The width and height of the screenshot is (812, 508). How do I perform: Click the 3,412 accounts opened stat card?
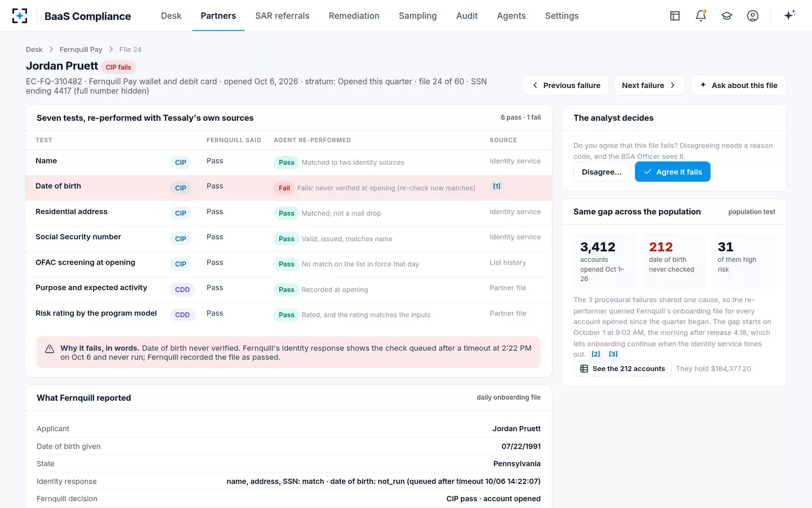[605, 261]
